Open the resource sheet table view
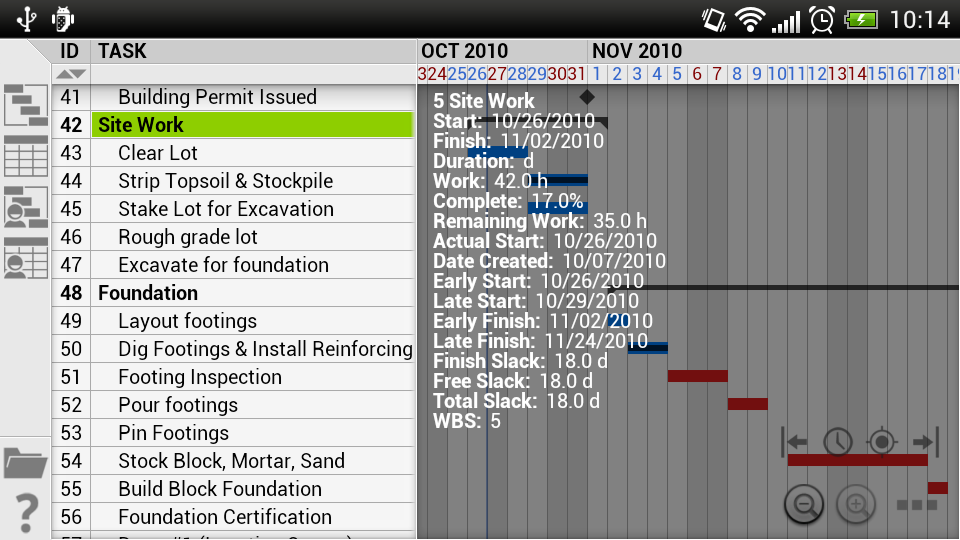 click(x=25, y=259)
